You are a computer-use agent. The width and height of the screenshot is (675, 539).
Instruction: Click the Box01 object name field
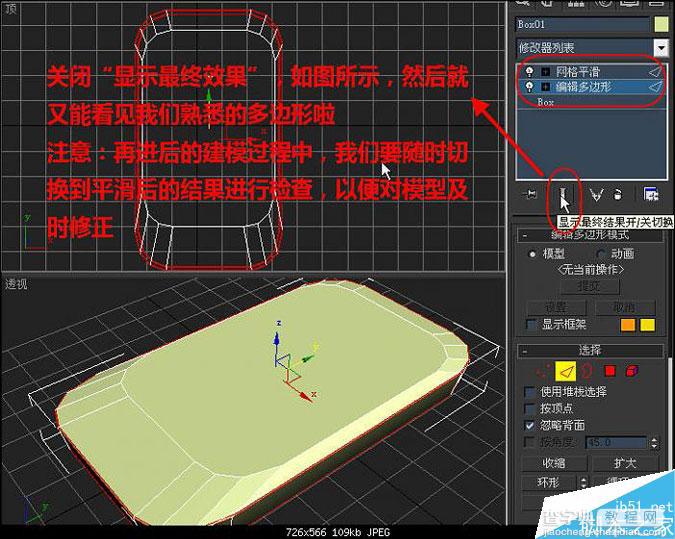(583, 25)
